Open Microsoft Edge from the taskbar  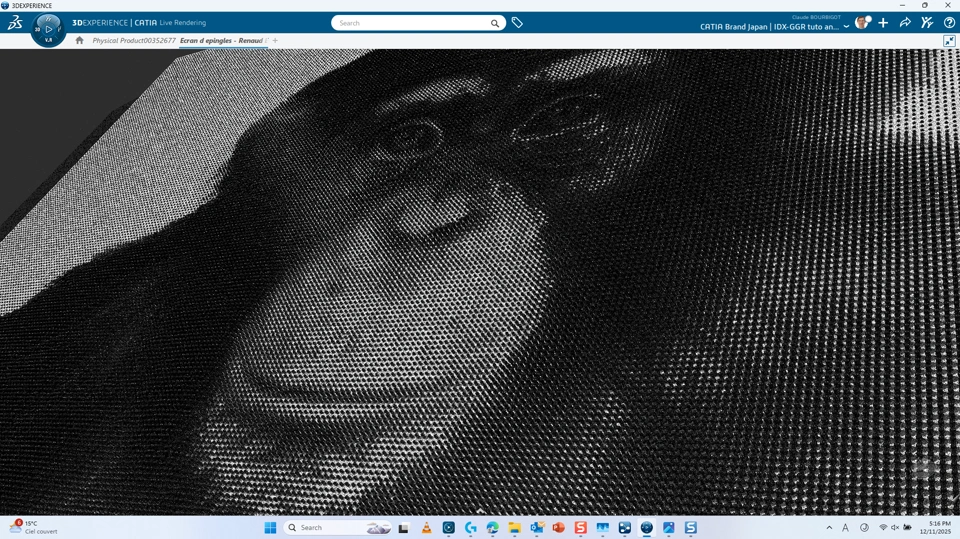[492, 528]
